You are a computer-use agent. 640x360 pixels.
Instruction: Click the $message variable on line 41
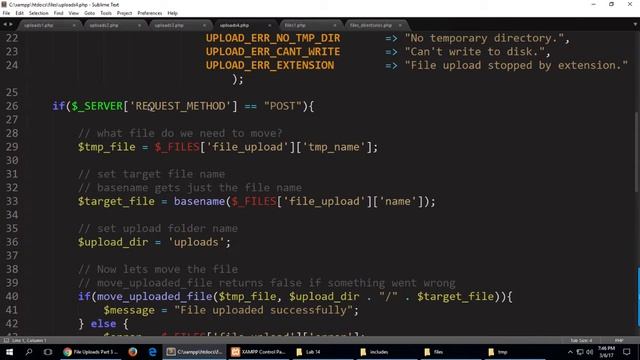click(129, 310)
